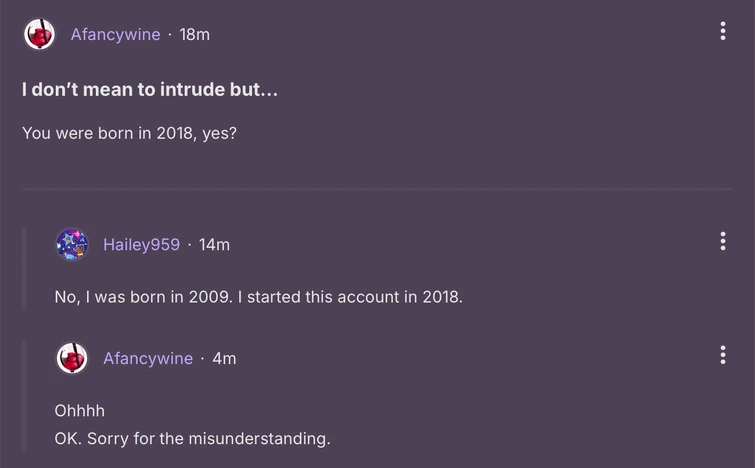Click Hailey959's "No, I was born in 2009" reply
This screenshot has width=755, height=468.
(x=258, y=296)
